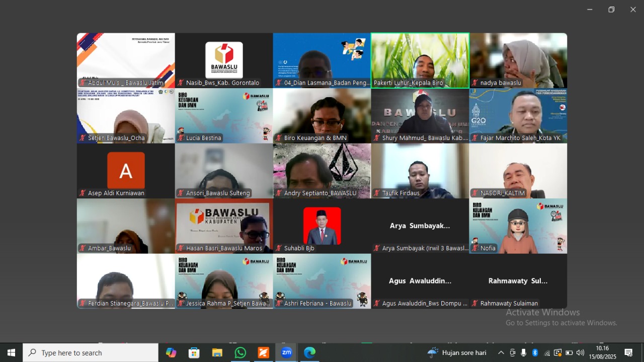This screenshot has width=644, height=362.
Task: Select Pakerti Luhur_Kepala Biro video tile
Action: click(420, 60)
